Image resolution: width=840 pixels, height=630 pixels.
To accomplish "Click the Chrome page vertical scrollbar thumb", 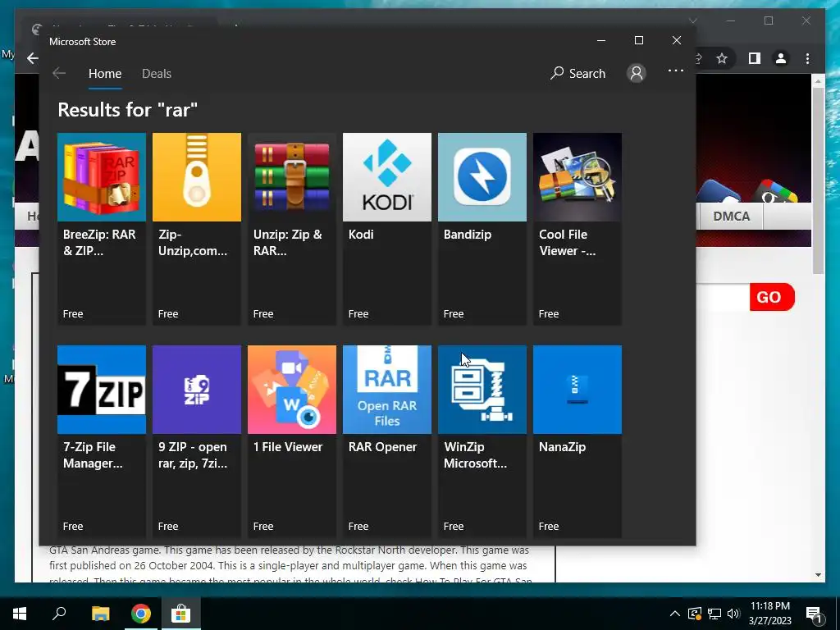I will [x=818, y=181].
